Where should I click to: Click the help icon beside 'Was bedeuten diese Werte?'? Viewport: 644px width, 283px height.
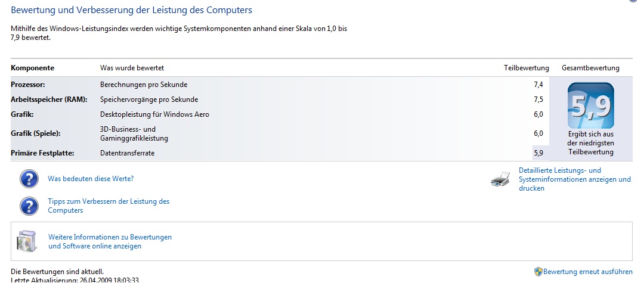[x=29, y=179]
